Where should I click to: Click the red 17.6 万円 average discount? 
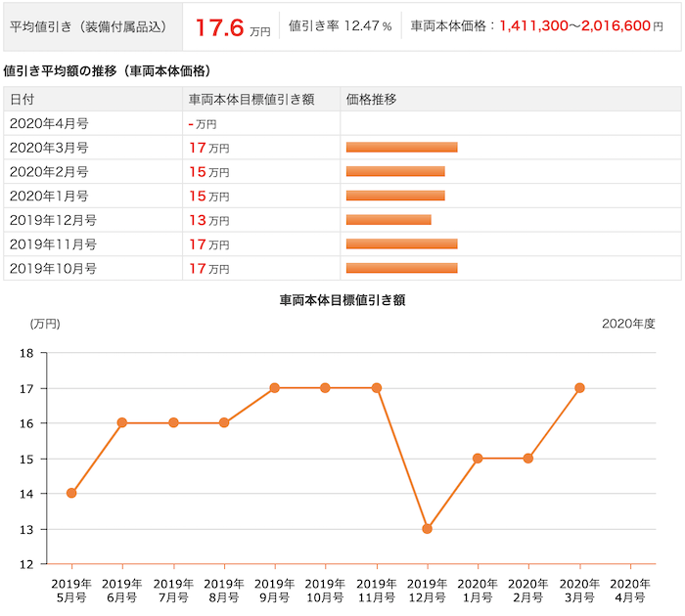point(233,27)
